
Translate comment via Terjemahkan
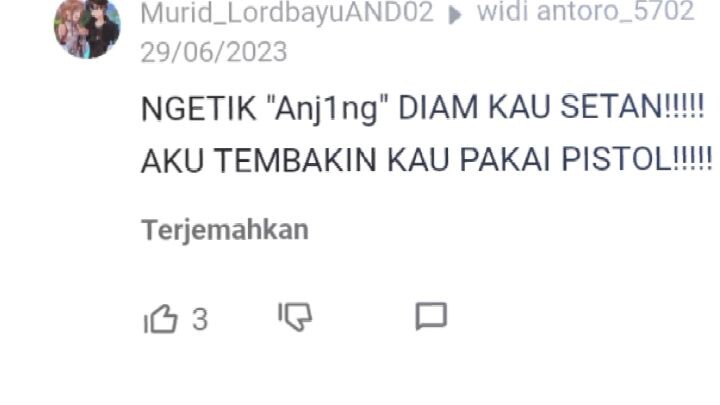pyautogui.click(x=225, y=230)
